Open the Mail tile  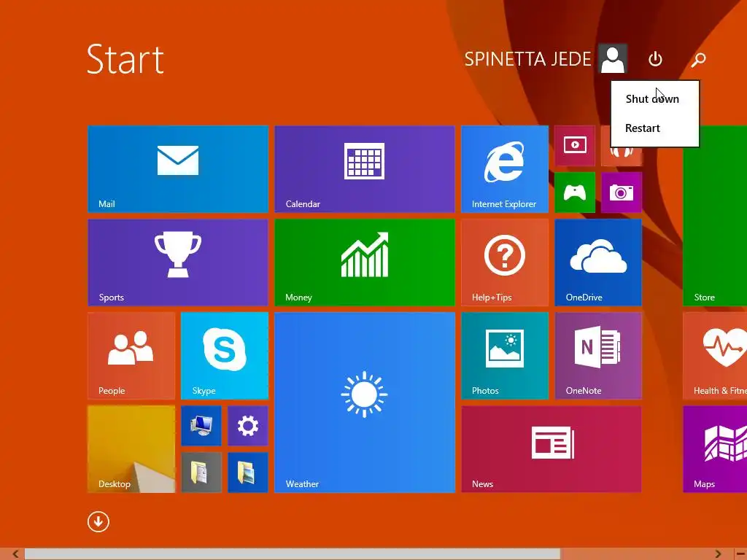tap(178, 169)
